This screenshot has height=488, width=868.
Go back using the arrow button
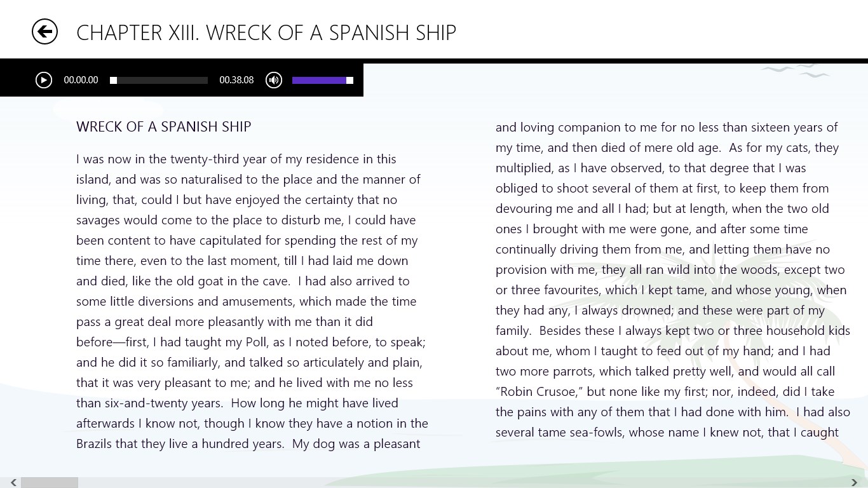(x=44, y=32)
